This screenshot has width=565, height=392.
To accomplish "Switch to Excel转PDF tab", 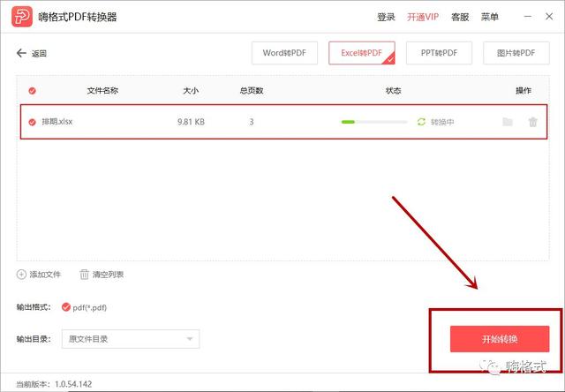I will (x=361, y=53).
